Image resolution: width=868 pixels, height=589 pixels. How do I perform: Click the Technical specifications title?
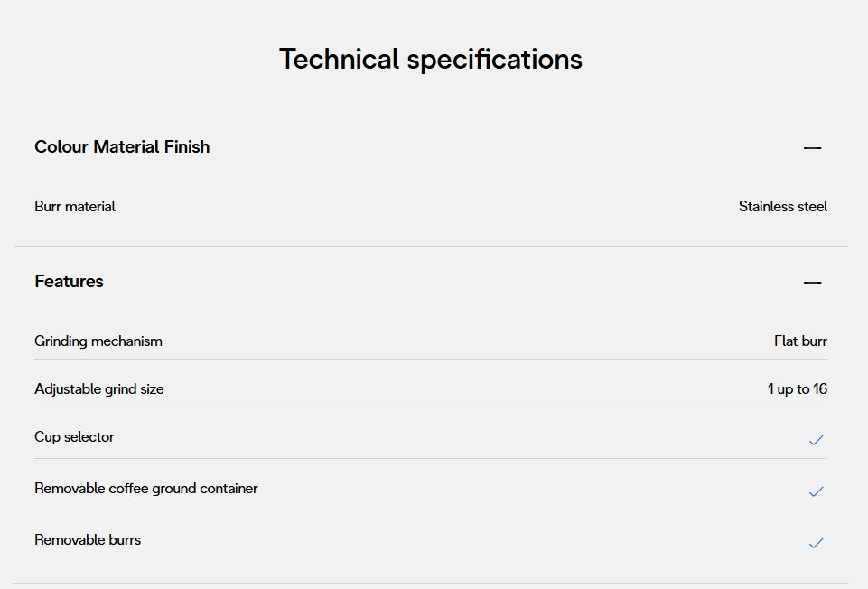click(431, 59)
